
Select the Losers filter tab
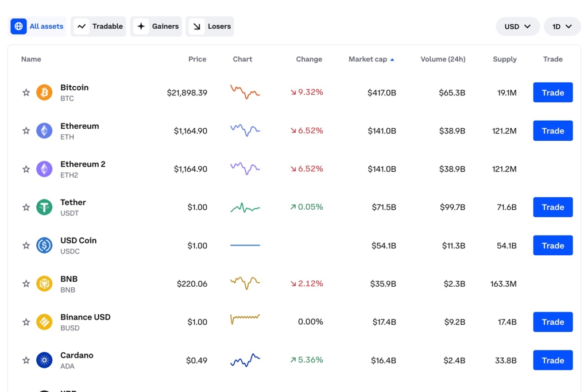(210, 26)
